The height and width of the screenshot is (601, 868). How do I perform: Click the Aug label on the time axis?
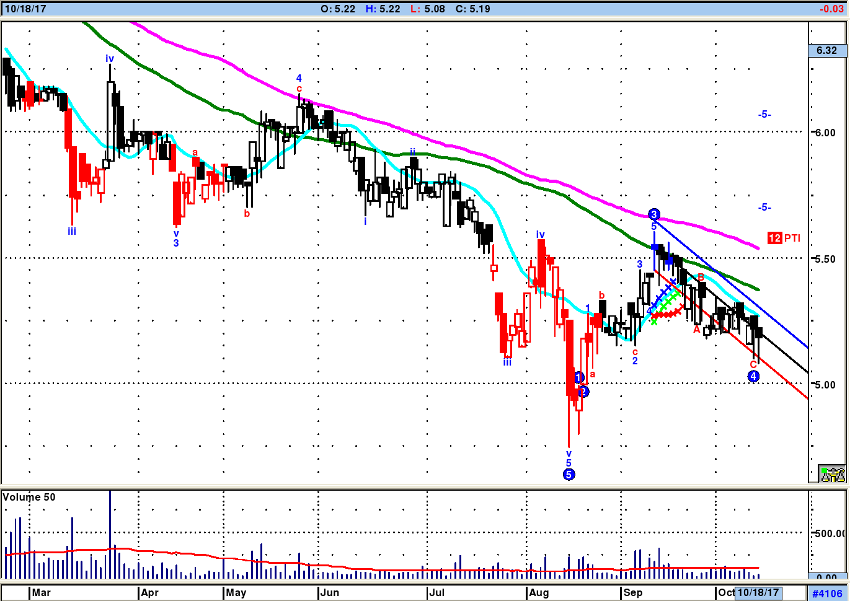point(539,592)
